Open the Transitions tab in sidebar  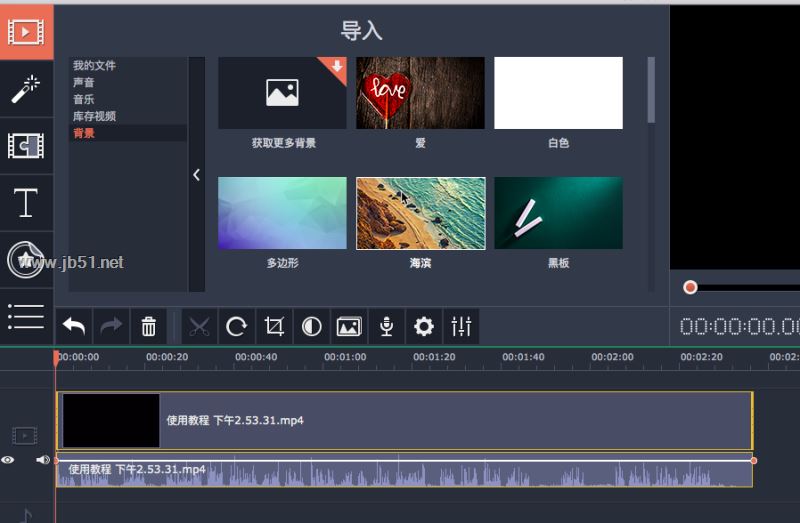[x=26, y=146]
